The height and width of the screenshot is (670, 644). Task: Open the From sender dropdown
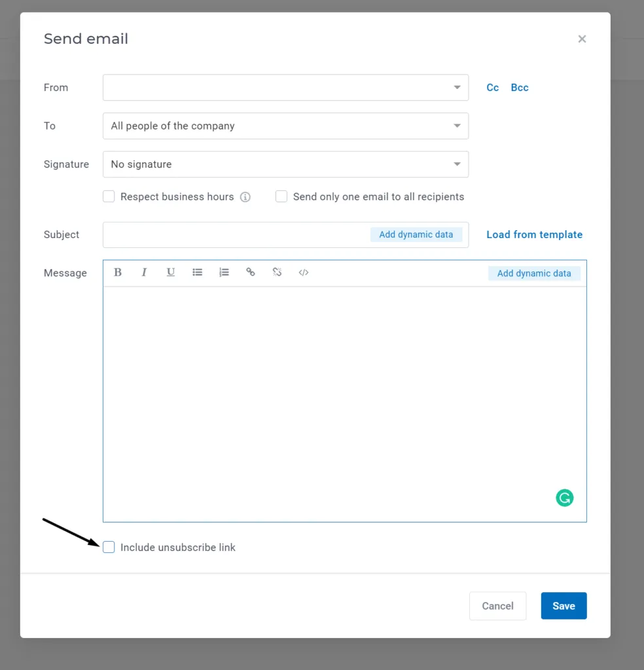point(285,88)
